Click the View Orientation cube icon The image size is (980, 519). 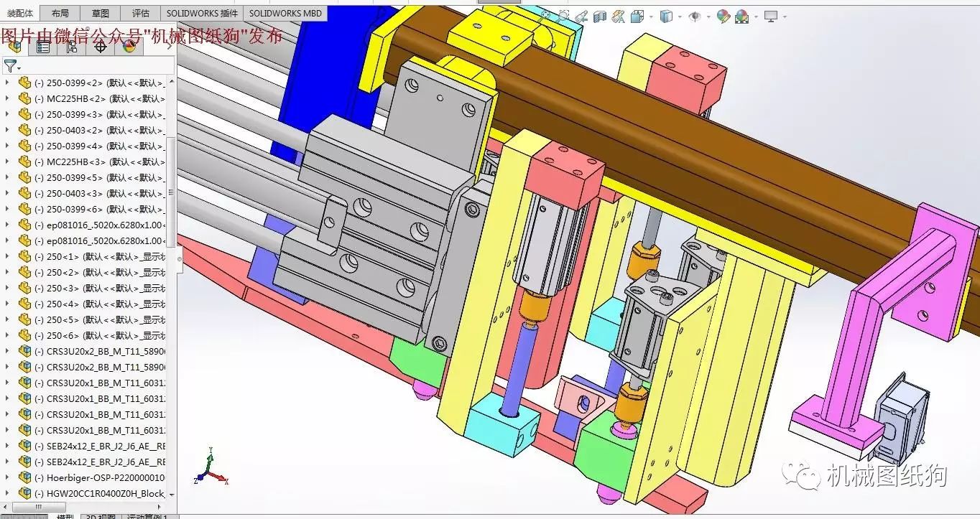click(x=637, y=16)
